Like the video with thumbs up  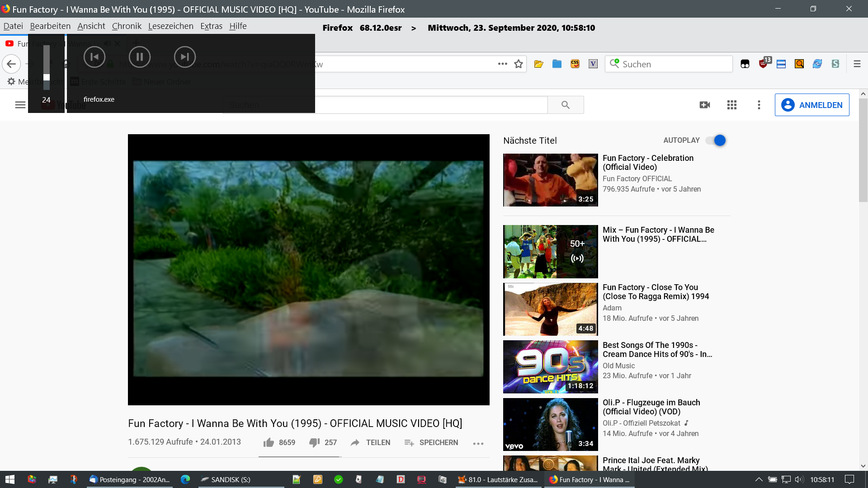point(269,442)
